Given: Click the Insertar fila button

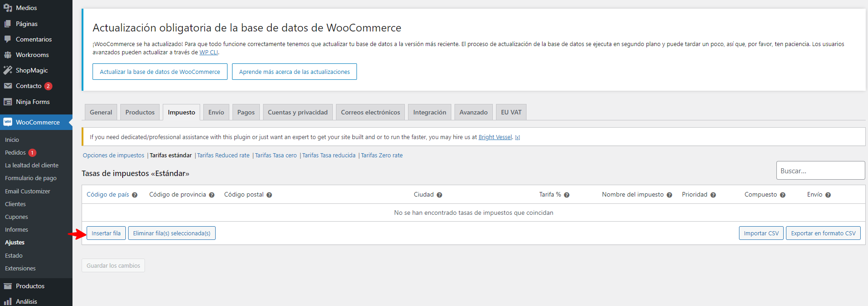Looking at the screenshot, I should (x=106, y=233).
